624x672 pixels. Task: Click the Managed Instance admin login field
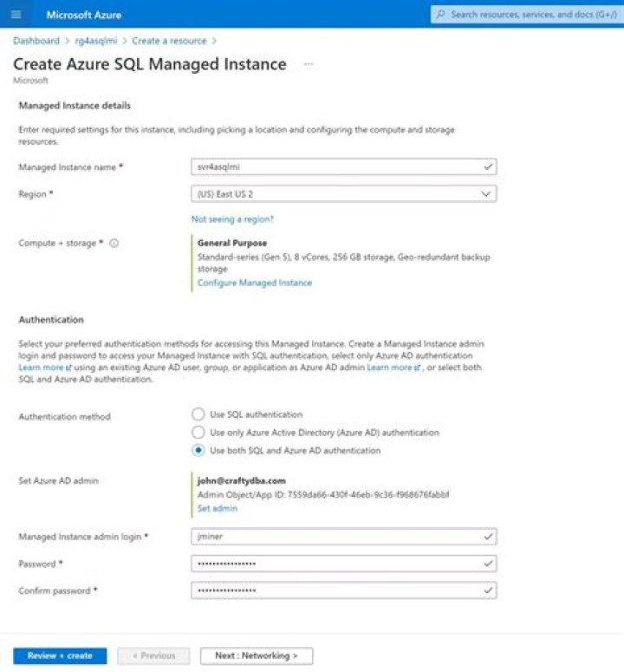(343, 537)
